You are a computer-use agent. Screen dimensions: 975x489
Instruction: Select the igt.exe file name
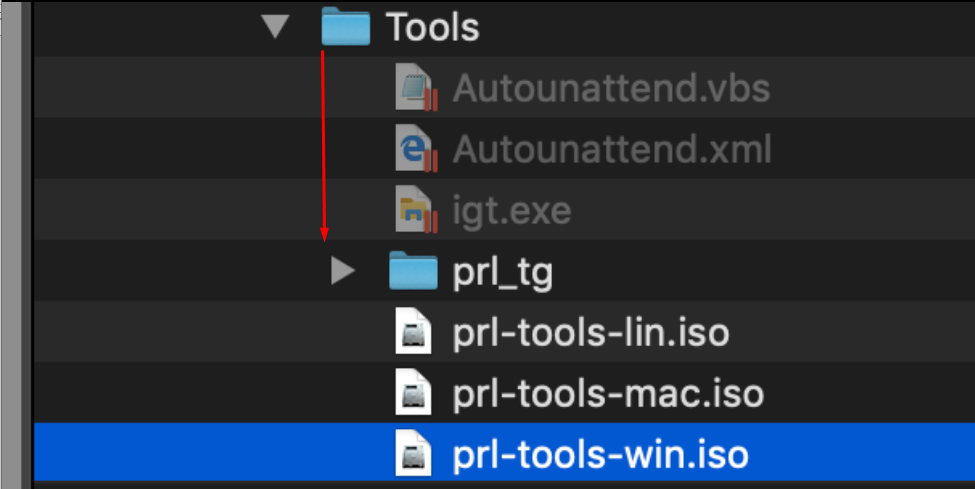pyautogui.click(x=512, y=211)
